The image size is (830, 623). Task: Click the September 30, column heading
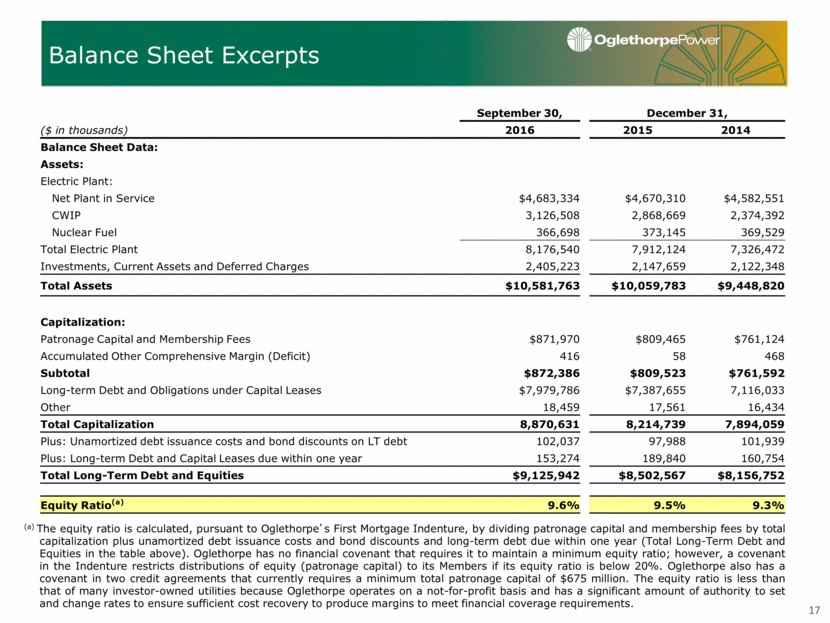[519, 113]
